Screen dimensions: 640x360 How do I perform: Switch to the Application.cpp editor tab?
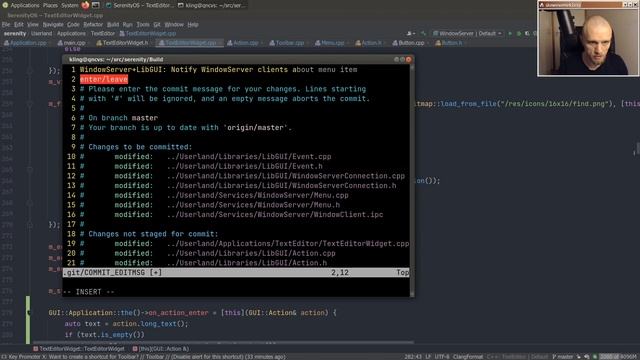[x=28, y=43]
